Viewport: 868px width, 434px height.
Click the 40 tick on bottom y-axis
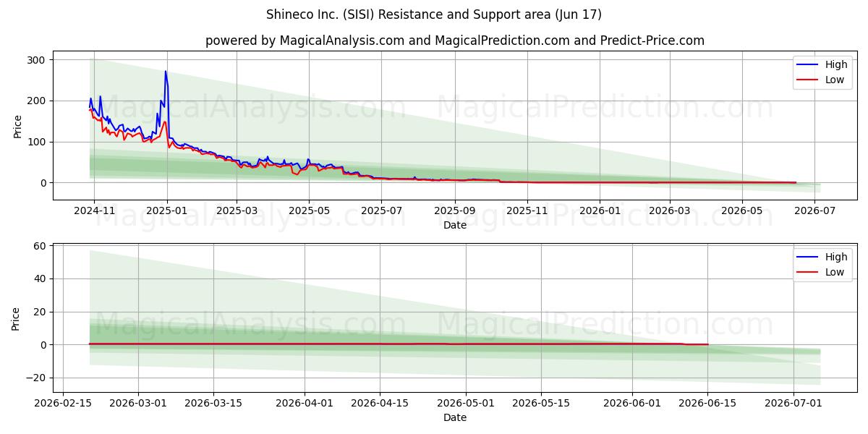pos(40,278)
